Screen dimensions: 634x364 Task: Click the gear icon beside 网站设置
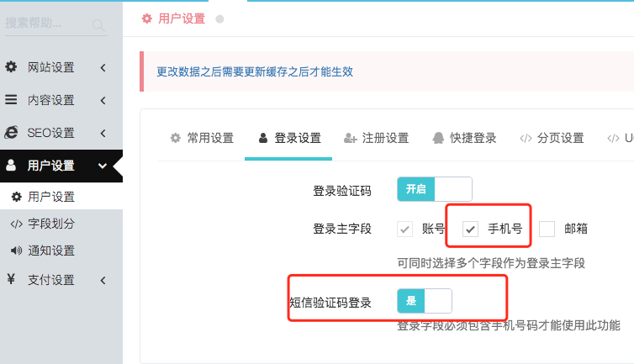(11, 66)
